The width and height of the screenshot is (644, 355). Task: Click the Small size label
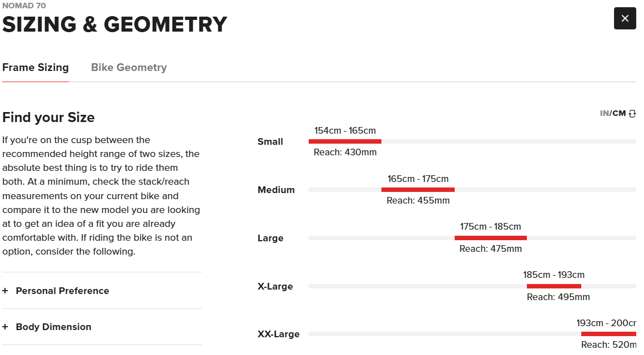[270, 141]
